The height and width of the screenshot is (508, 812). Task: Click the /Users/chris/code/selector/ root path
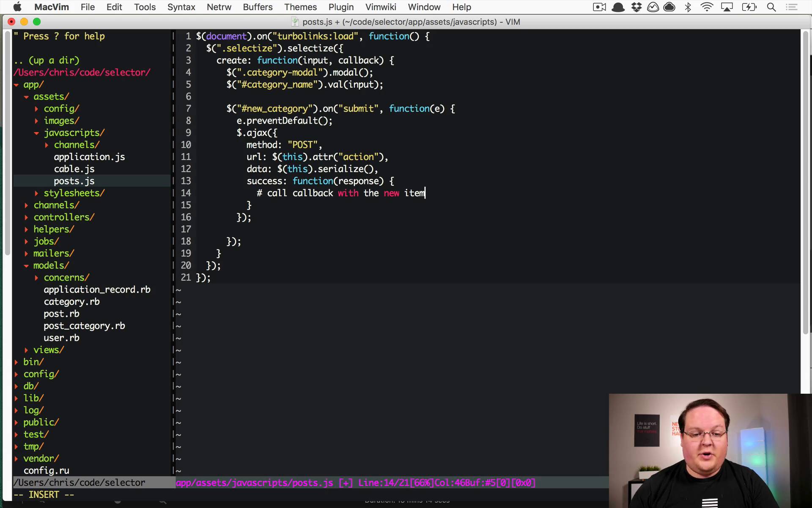(82, 72)
